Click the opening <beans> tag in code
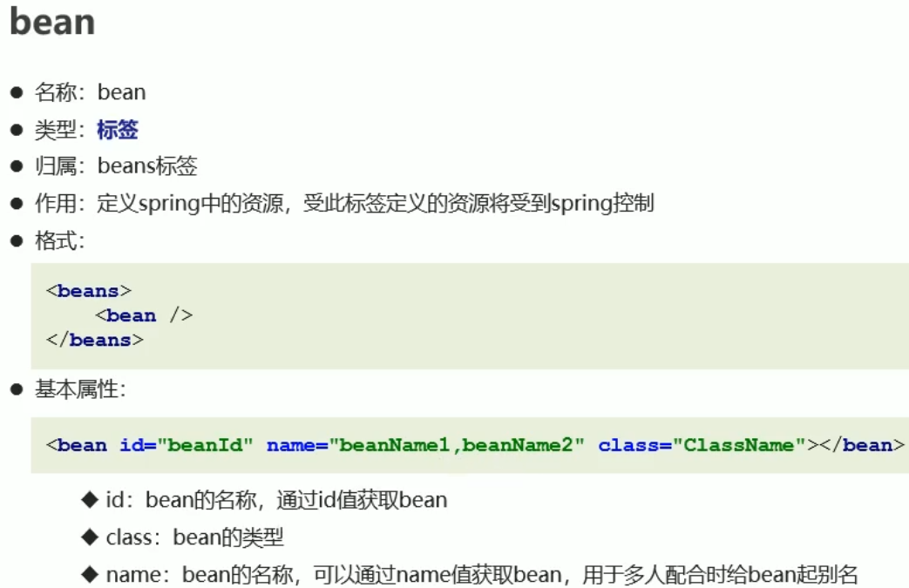The width and height of the screenshot is (909, 588). [89, 291]
